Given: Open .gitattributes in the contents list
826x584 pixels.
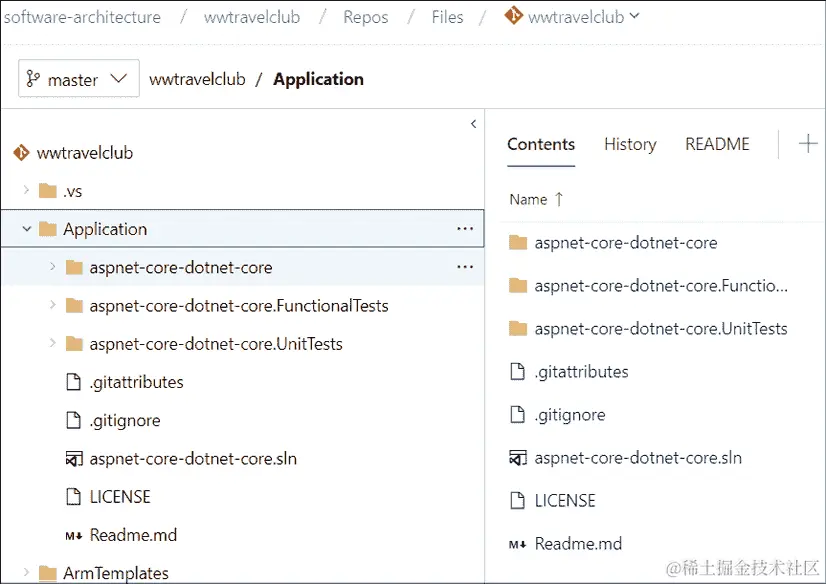Looking at the screenshot, I should (x=581, y=372).
